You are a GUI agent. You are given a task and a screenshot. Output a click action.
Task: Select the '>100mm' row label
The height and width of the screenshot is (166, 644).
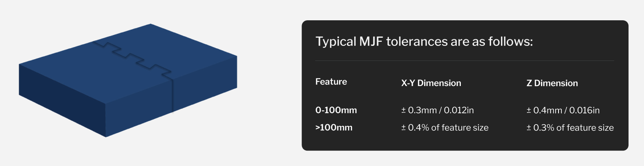[334, 127]
